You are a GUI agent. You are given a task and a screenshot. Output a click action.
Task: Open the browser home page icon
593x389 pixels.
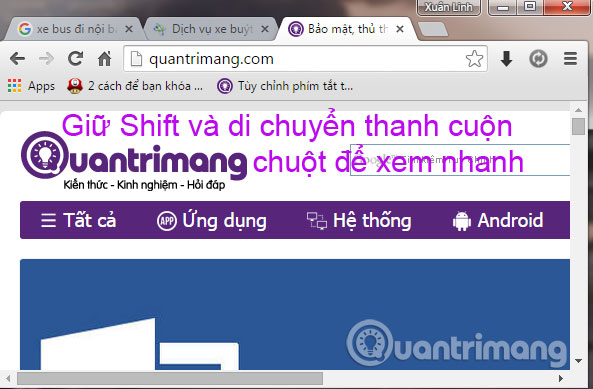click(105, 59)
